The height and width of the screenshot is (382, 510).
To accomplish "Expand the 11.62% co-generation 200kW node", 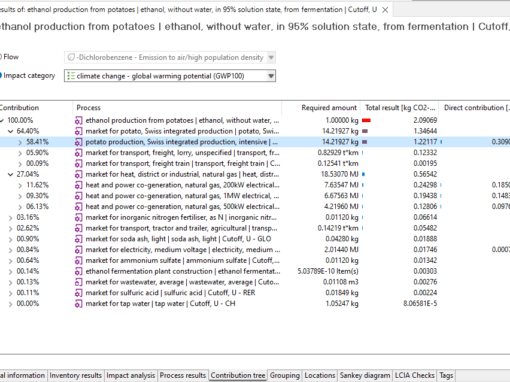I will click(x=20, y=185).
